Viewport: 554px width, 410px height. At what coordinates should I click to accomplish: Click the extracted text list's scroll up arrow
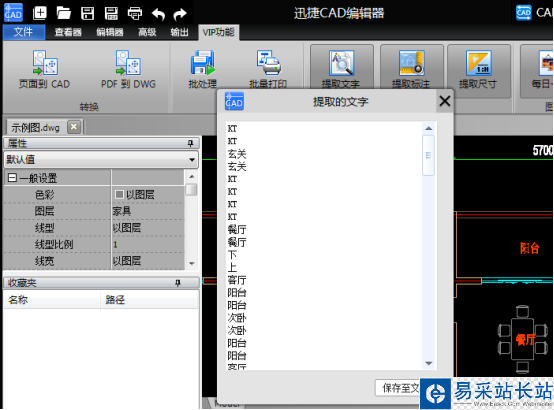pos(429,128)
